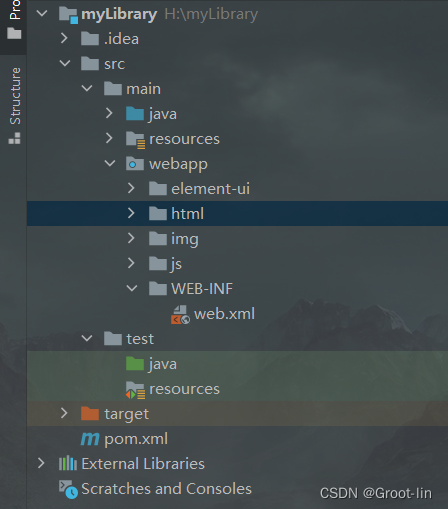Select the .idea row label
Viewport: 448px width, 509px height.
pyautogui.click(x=121, y=39)
